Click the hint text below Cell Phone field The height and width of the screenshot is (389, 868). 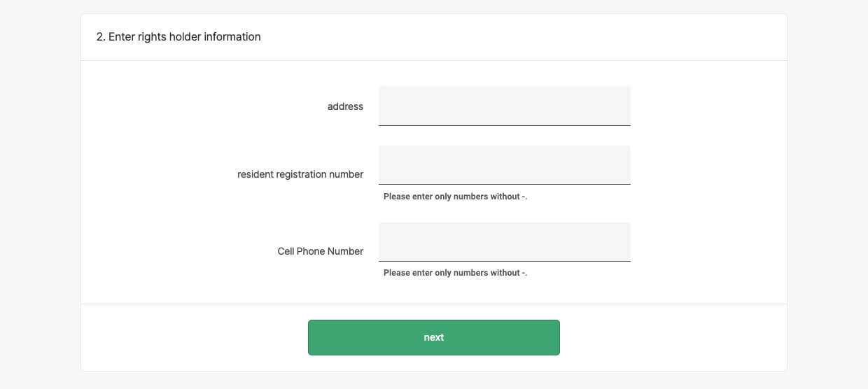pyautogui.click(x=455, y=273)
